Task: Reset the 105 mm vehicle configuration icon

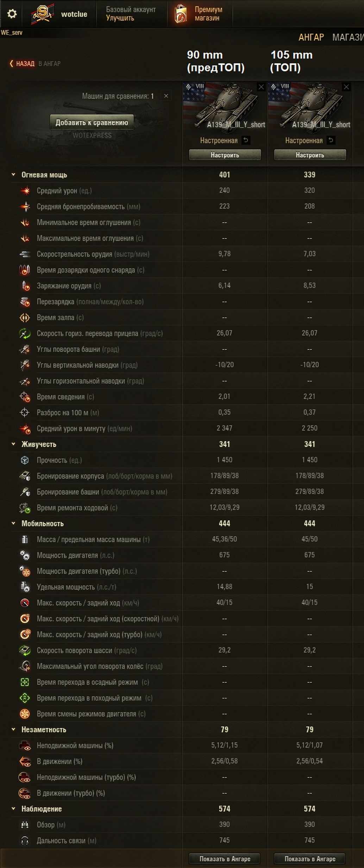Action: coord(331,140)
